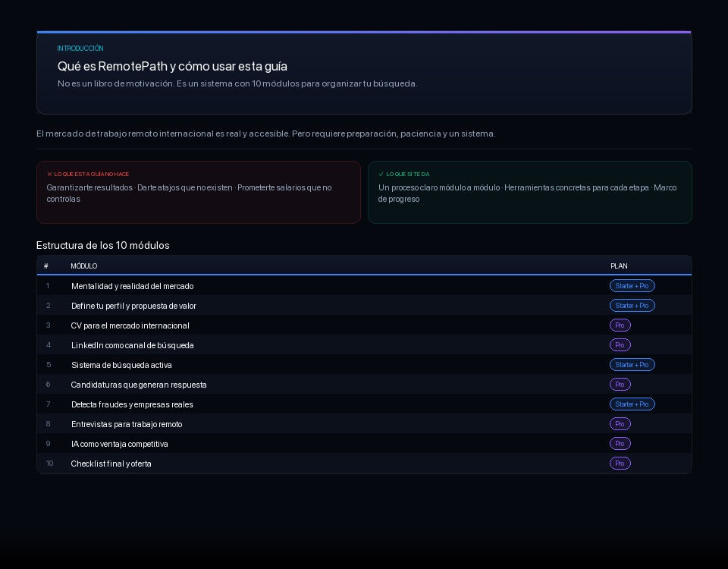Click the green checkmark icon beside "Lo que sí te da"
This screenshot has height=569, width=728.
click(x=381, y=174)
